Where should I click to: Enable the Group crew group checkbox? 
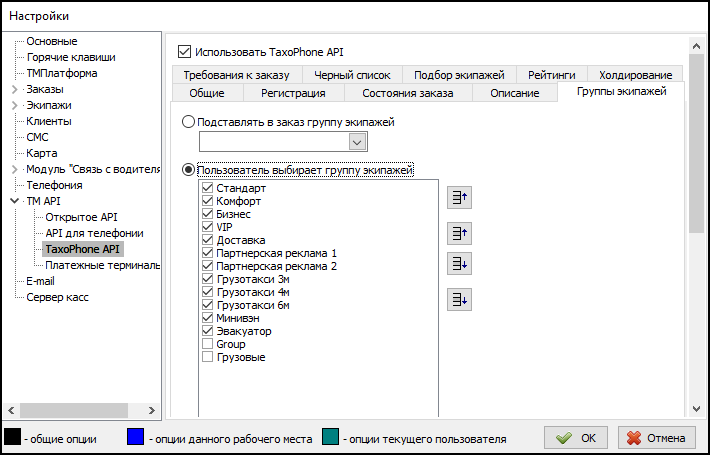[x=208, y=344]
